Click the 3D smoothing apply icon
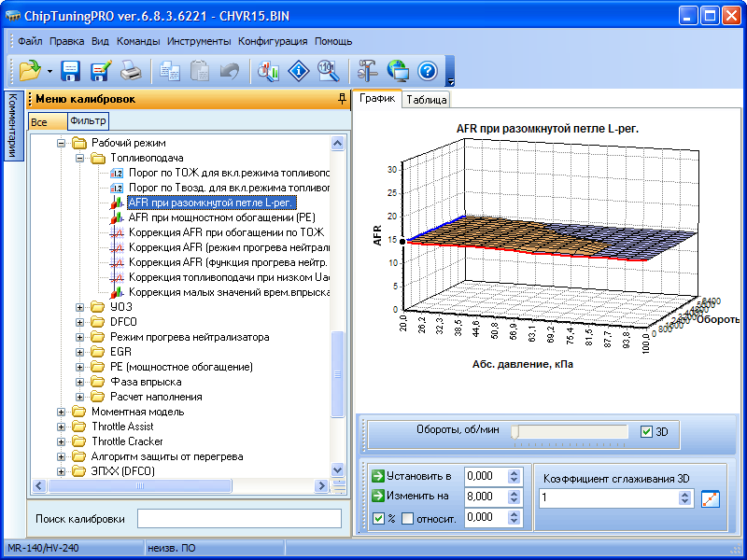Screen dimensions: 747x560 [711, 498]
